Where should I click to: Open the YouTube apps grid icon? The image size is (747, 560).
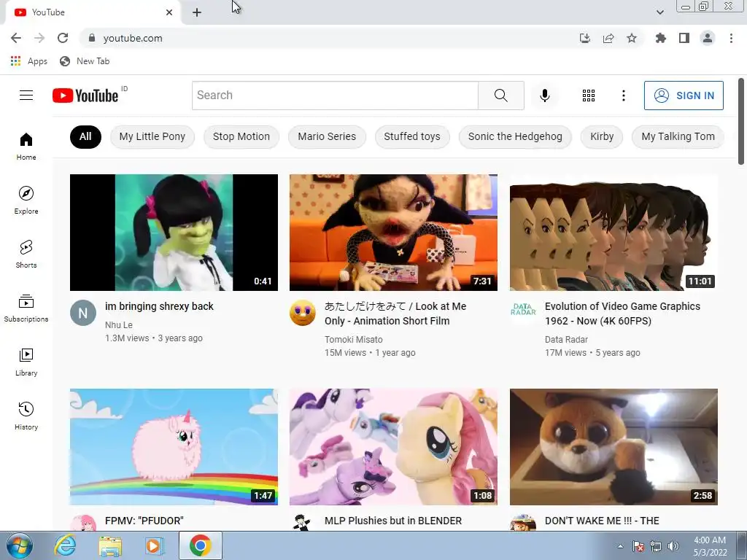click(589, 96)
